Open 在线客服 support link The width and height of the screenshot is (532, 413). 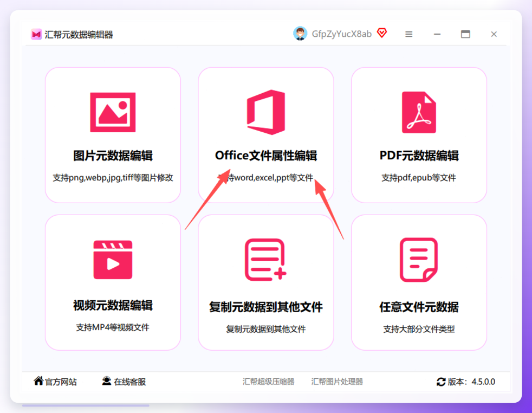pos(130,382)
